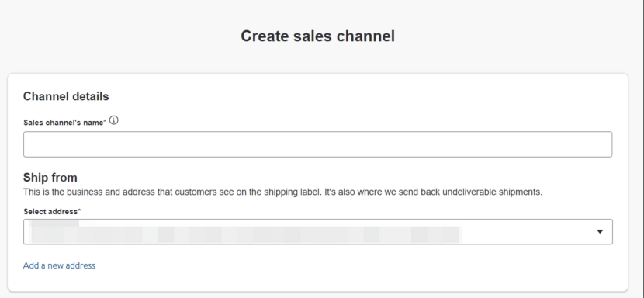
Task: Click the required asterisk after Select address
Action: tap(79, 211)
